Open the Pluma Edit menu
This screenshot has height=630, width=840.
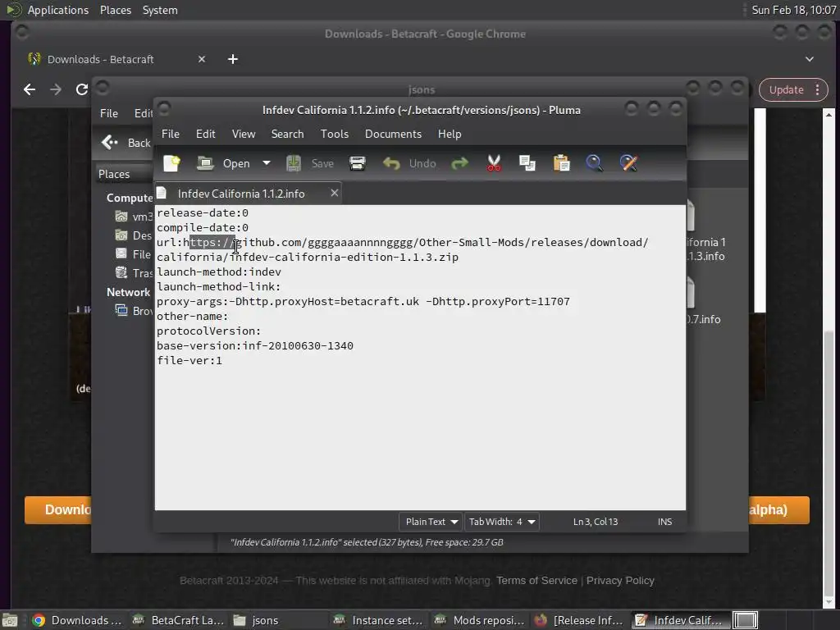pyautogui.click(x=206, y=134)
